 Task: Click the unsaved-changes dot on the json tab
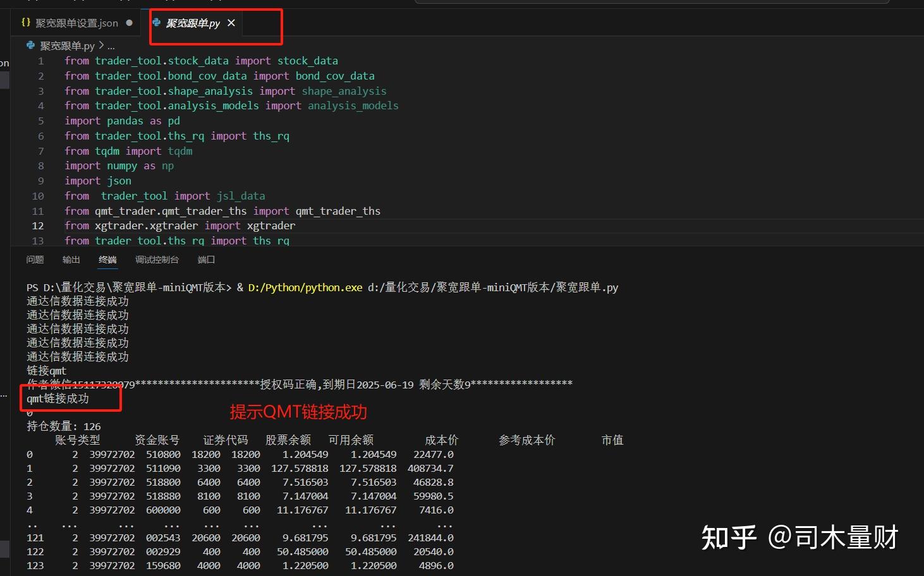(130, 22)
